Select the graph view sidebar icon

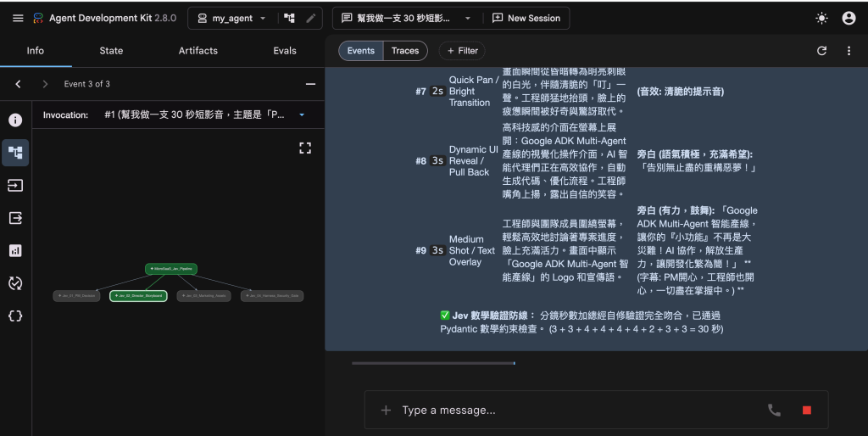pos(15,153)
